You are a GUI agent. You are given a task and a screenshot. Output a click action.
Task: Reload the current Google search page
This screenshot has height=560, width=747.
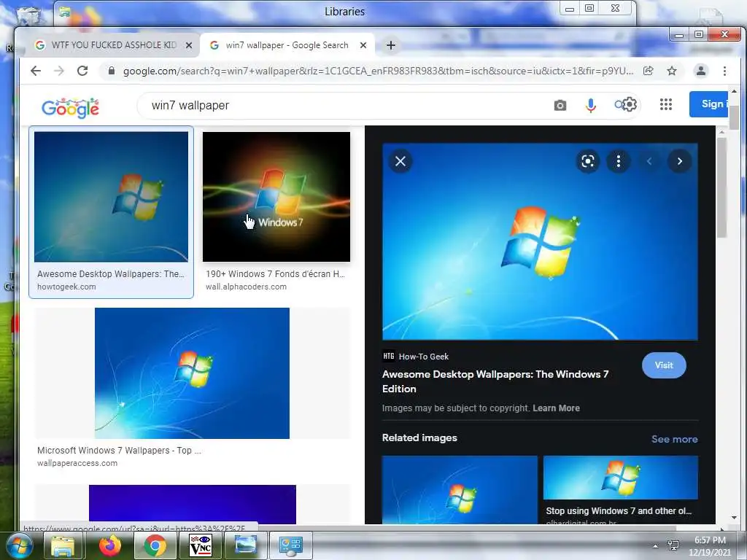(x=82, y=71)
